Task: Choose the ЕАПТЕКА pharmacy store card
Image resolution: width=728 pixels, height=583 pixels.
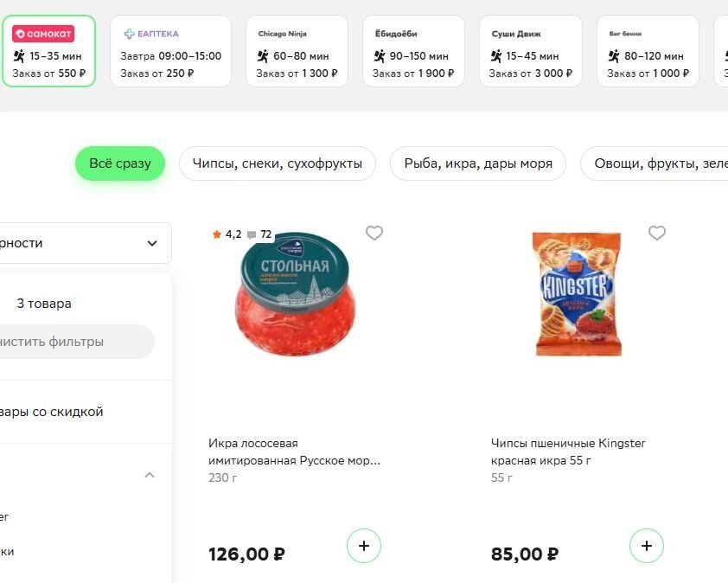Action: [172, 51]
